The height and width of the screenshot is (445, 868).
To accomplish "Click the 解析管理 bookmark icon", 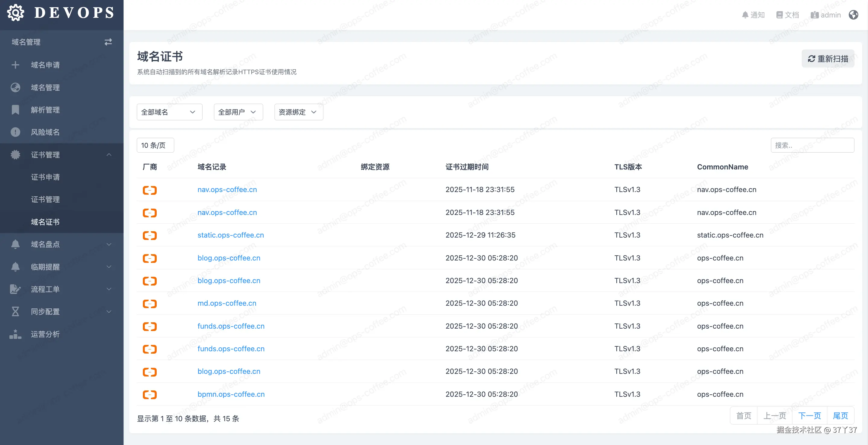I will click(x=15, y=109).
